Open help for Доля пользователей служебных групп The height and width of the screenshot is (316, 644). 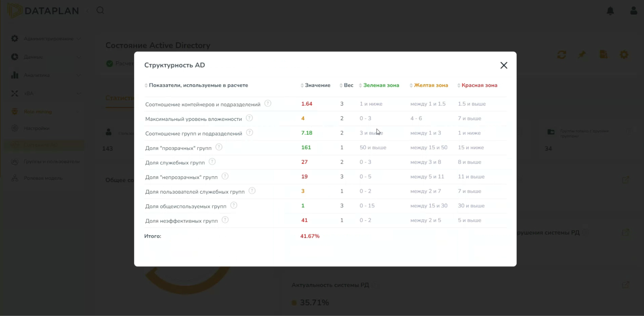click(x=252, y=191)
